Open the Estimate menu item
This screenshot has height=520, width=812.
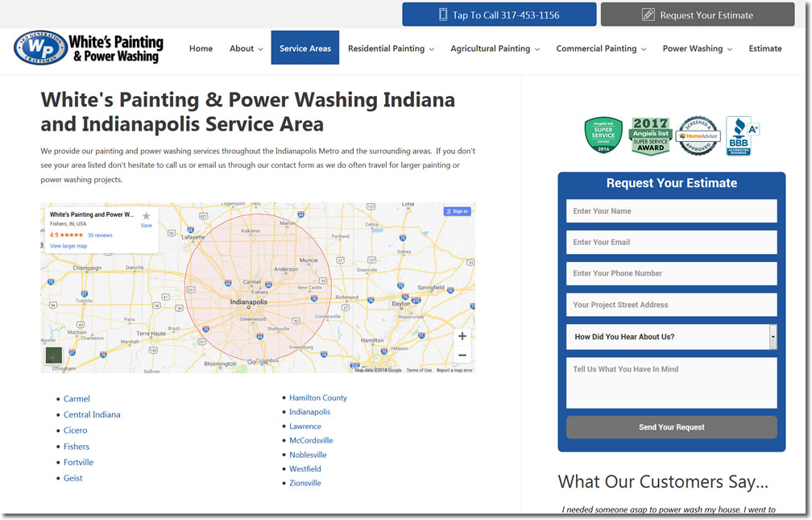click(x=765, y=48)
